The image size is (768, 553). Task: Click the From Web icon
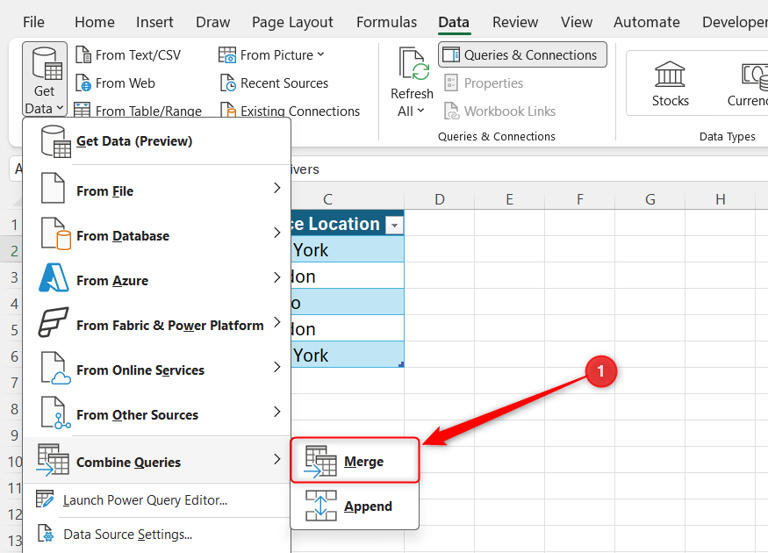(83, 83)
